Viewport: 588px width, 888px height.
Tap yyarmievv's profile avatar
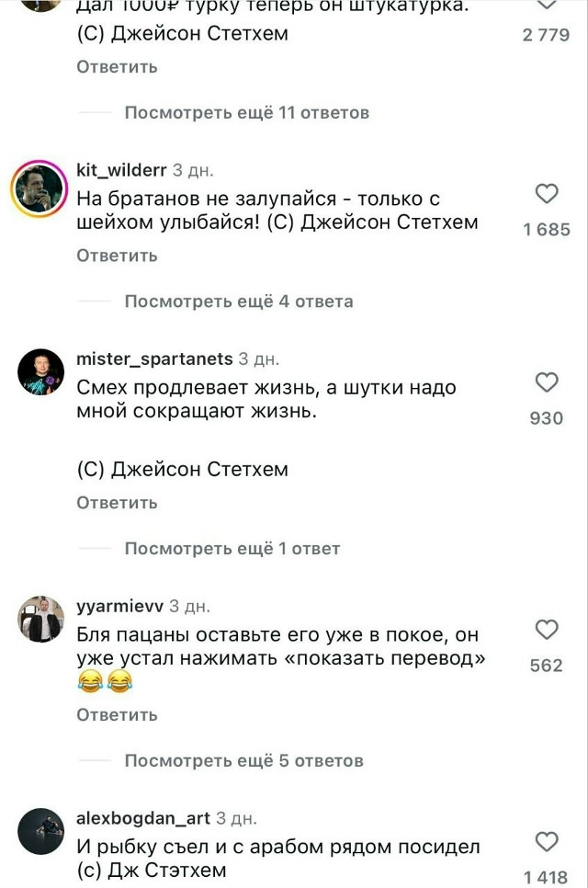point(41,620)
